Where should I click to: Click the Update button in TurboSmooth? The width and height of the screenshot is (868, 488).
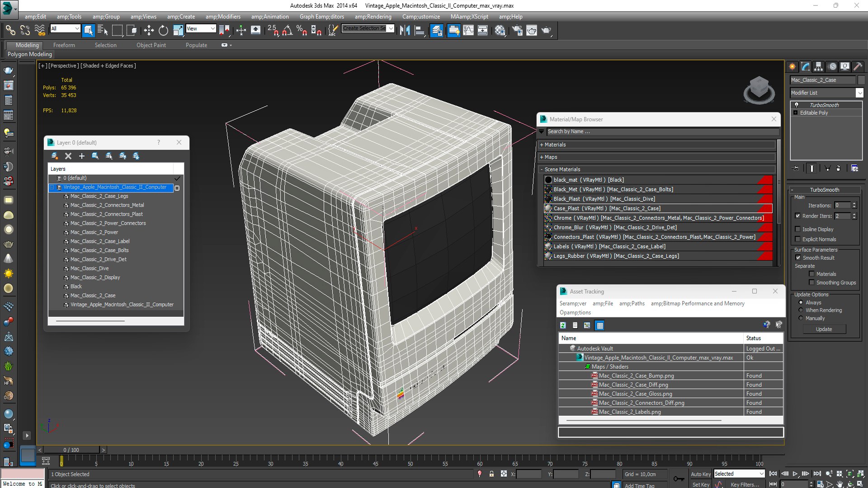click(x=824, y=329)
